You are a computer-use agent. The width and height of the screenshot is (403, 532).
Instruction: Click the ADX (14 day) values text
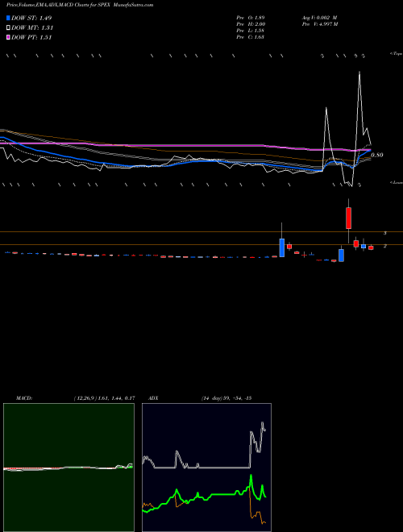(226, 398)
